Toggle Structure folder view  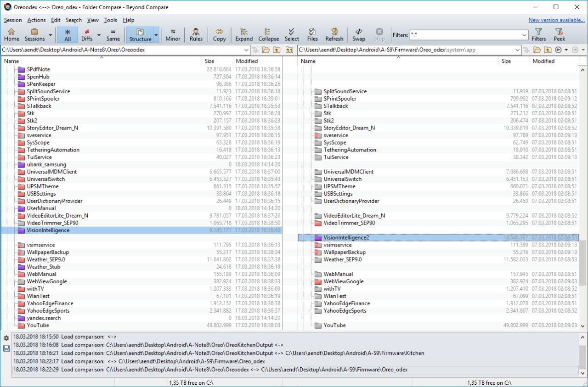[140, 35]
